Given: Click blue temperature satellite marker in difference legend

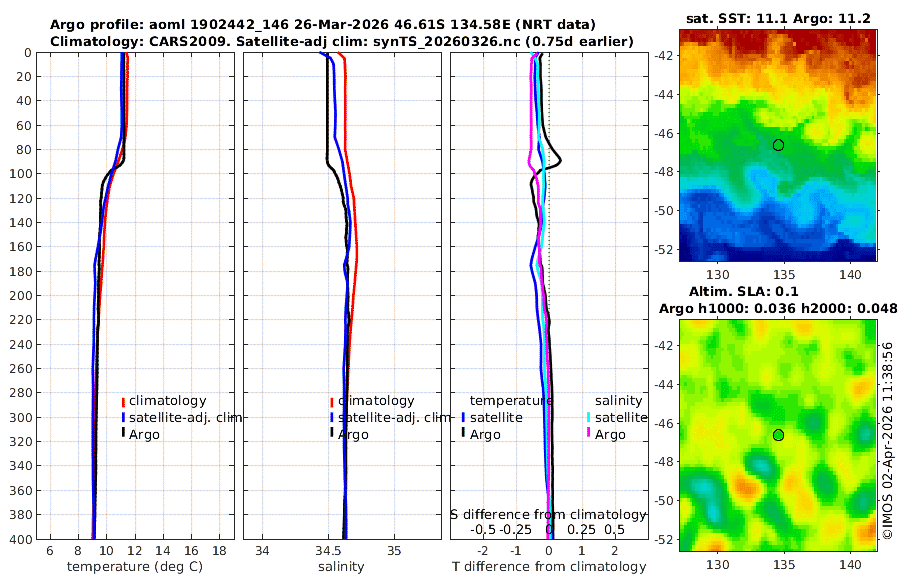Looking at the screenshot, I should [x=463, y=417].
